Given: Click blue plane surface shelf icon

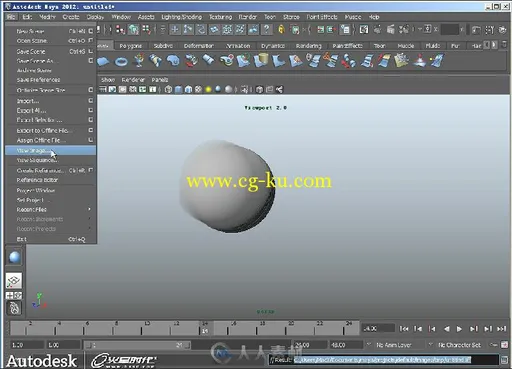Looking at the screenshot, I should [103, 61].
